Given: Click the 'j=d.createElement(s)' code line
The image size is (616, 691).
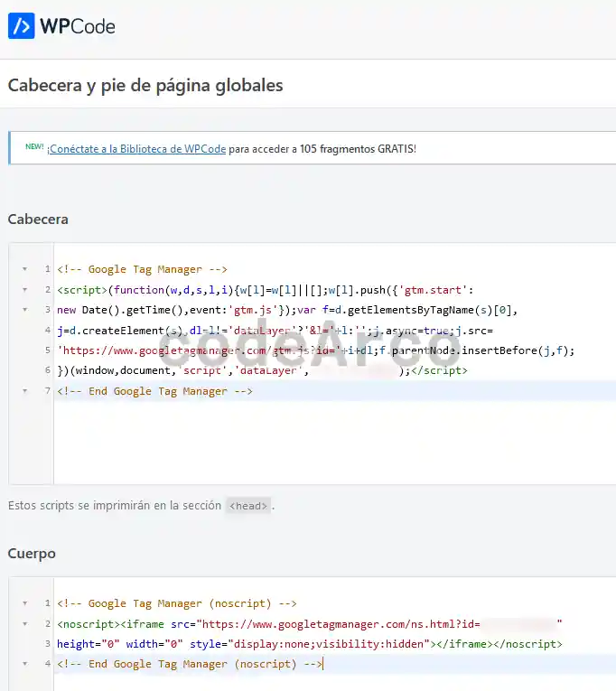Looking at the screenshot, I should click(x=275, y=331).
